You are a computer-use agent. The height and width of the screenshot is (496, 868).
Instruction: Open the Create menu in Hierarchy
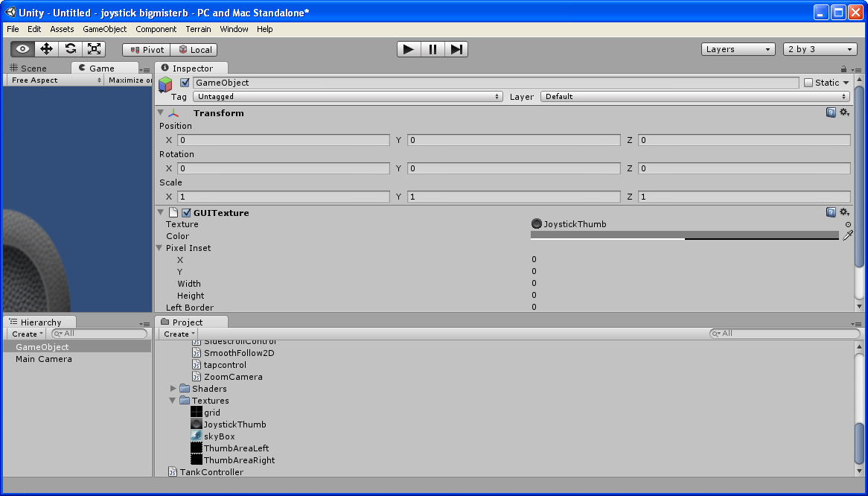(25, 334)
